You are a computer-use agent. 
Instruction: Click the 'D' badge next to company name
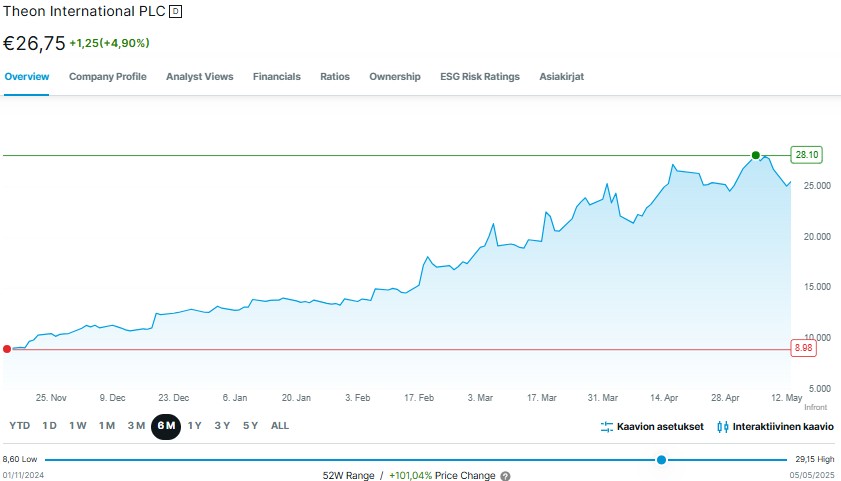(175, 12)
